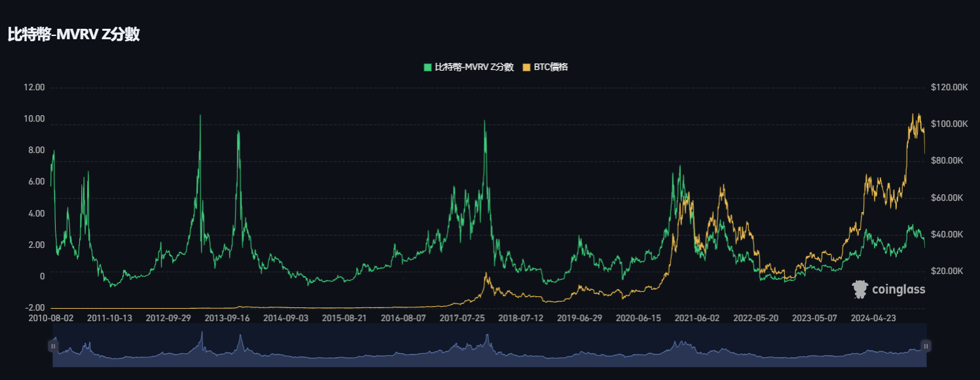Screen dimensions: 980x380
Task: Click the left range slider handle
Action: [53, 346]
